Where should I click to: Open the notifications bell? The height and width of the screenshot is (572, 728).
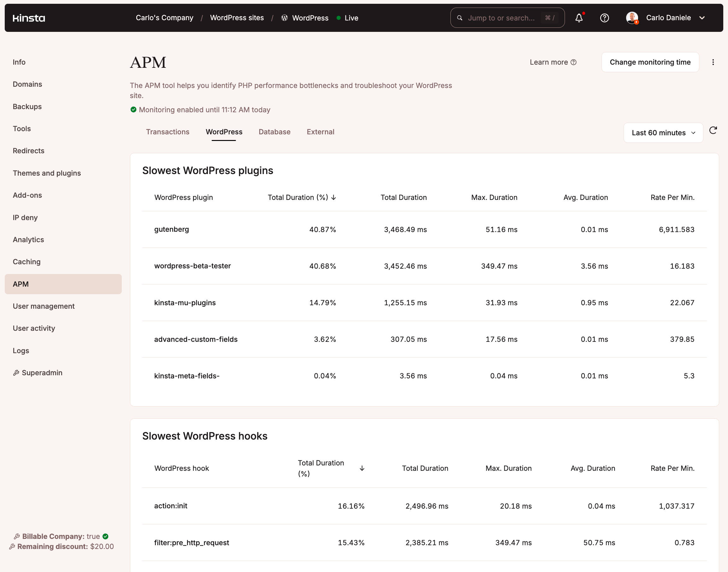coord(579,18)
